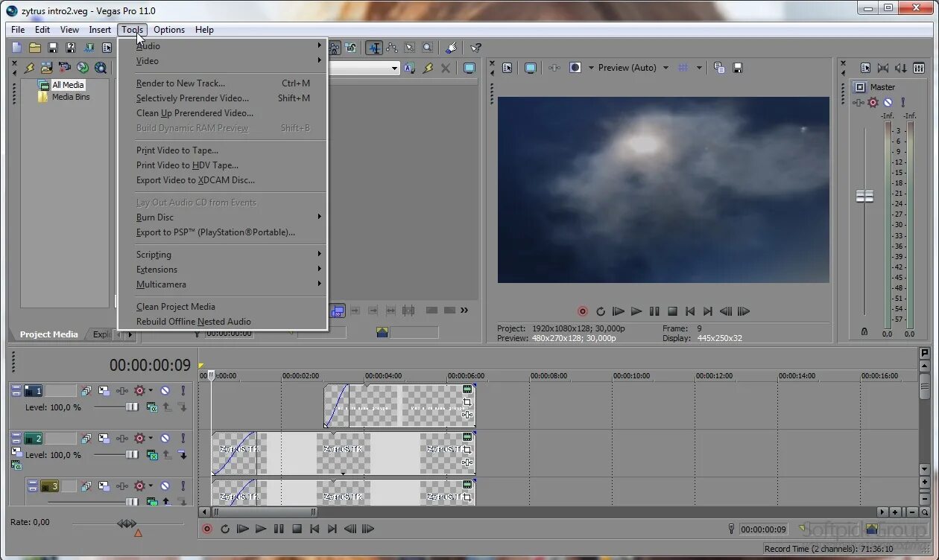Open Preview window project properties icon
The height and width of the screenshot is (560, 939).
[508, 68]
